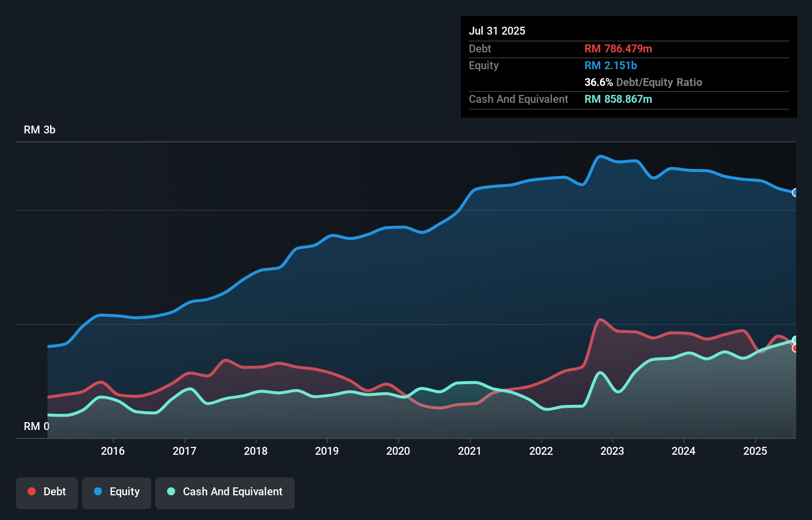The width and height of the screenshot is (812, 520).
Task: Click the RM 0 y-axis label
Action: click(37, 426)
